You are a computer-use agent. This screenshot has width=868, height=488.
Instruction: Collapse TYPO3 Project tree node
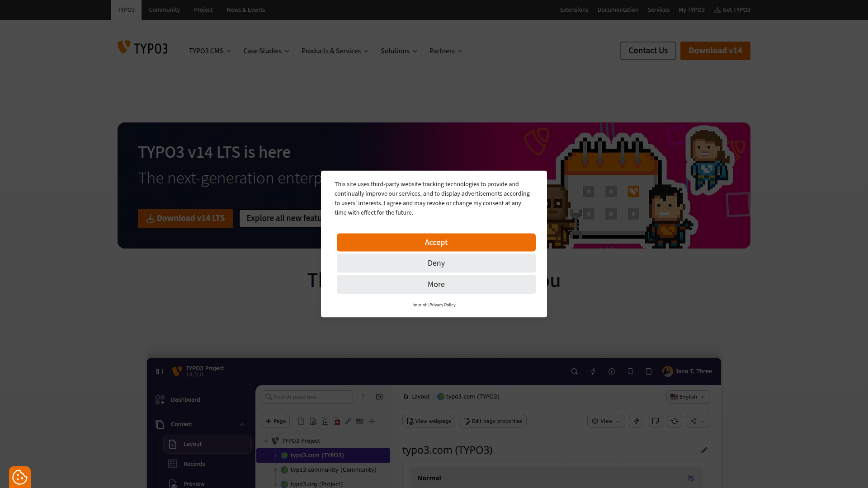pos(266,441)
